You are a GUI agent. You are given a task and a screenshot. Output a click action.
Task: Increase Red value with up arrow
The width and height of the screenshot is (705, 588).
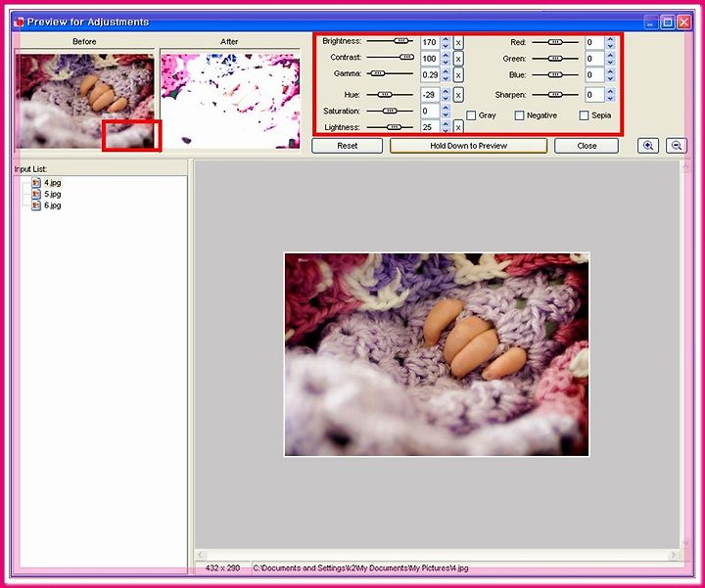point(610,39)
